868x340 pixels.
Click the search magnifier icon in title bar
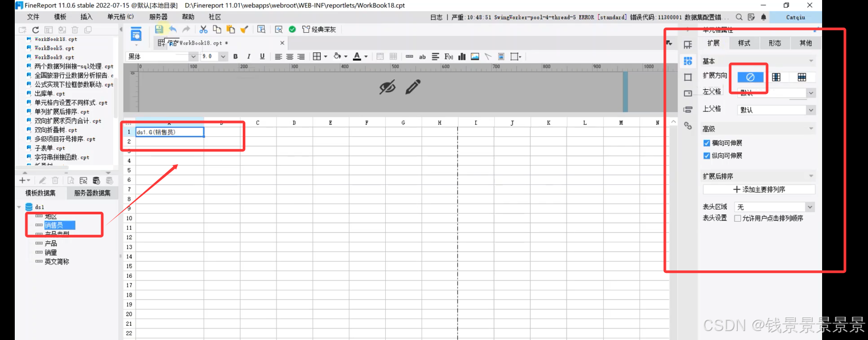point(739,17)
